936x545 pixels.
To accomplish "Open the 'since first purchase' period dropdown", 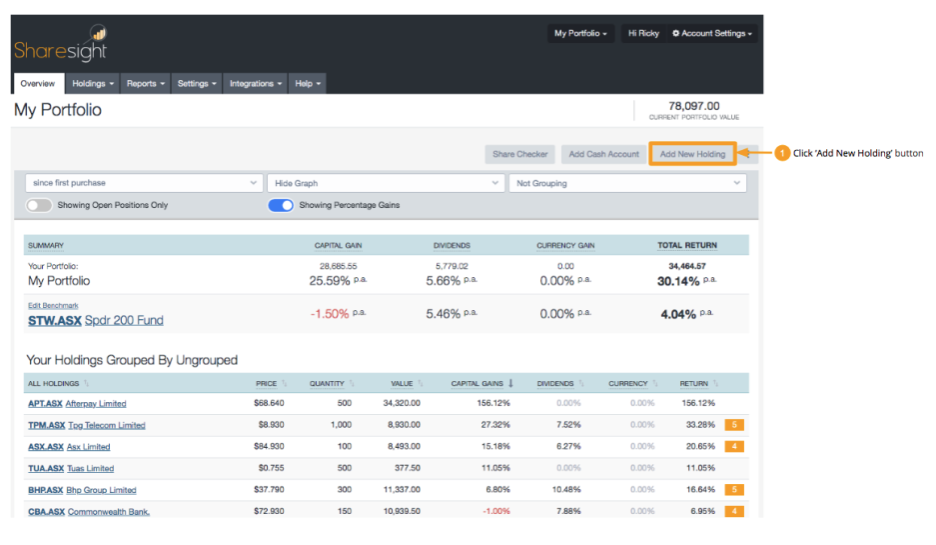I will (143, 183).
